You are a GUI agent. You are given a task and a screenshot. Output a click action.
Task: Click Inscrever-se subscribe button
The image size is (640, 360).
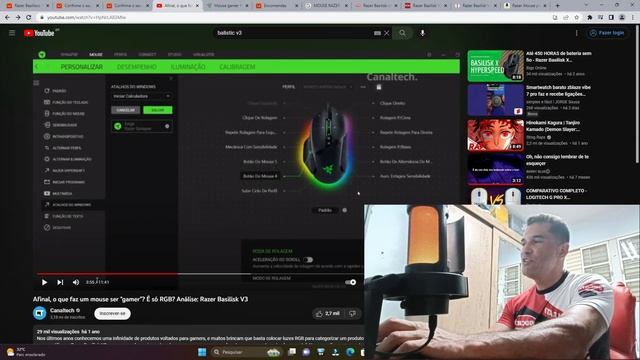[x=112, y=313]
